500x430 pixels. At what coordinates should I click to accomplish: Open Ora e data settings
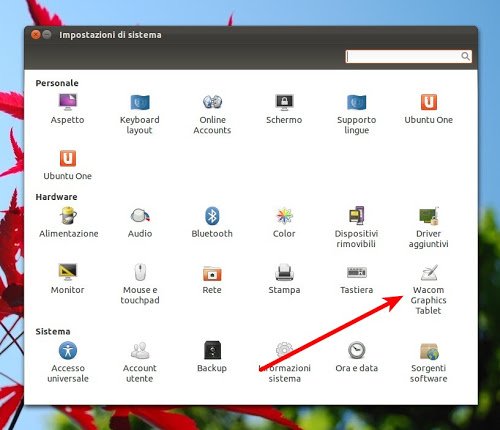pyautogui.click(x=357, y=357)
